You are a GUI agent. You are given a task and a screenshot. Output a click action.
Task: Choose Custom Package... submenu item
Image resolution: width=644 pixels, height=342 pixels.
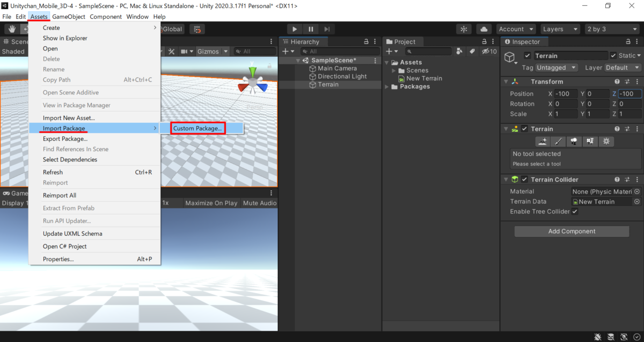point(197,129)
